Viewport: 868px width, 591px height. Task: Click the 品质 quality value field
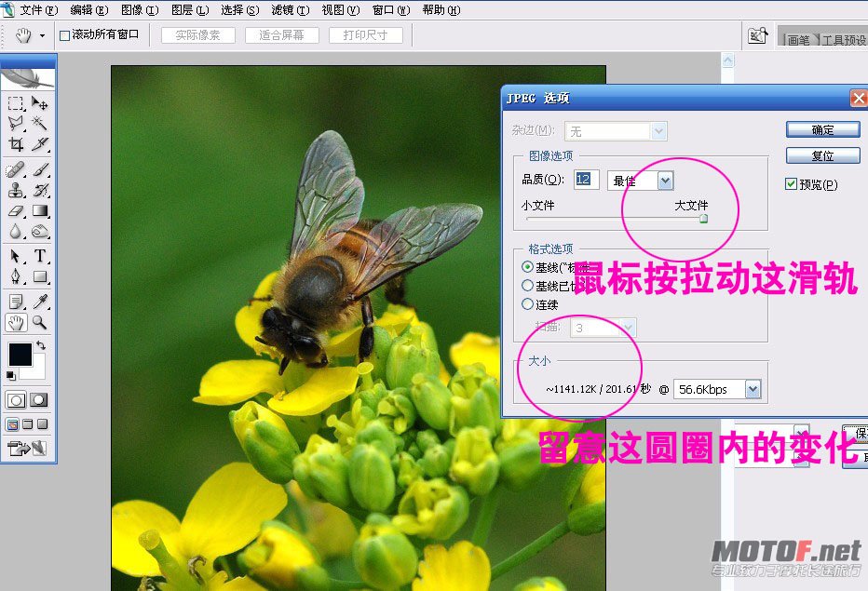[x=586, y=180]
